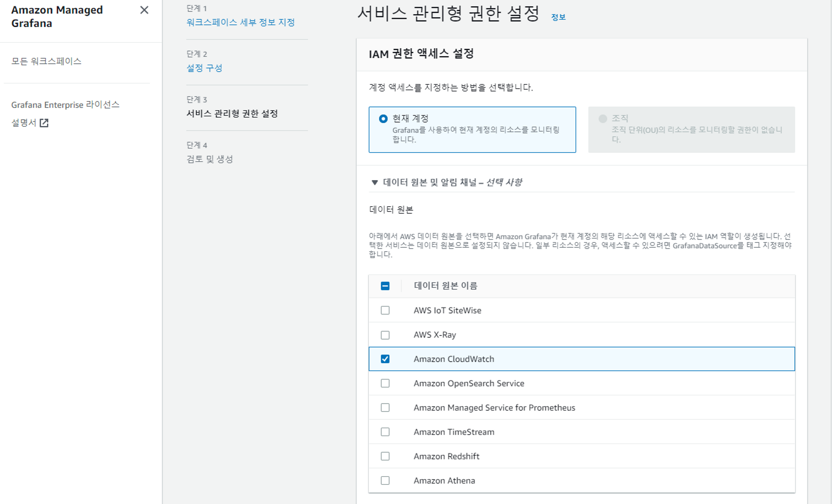This screenshot has width=832, height=504.
Task: Open 모든 워크스페이스 in sidebar
Action: click(46, 62)
